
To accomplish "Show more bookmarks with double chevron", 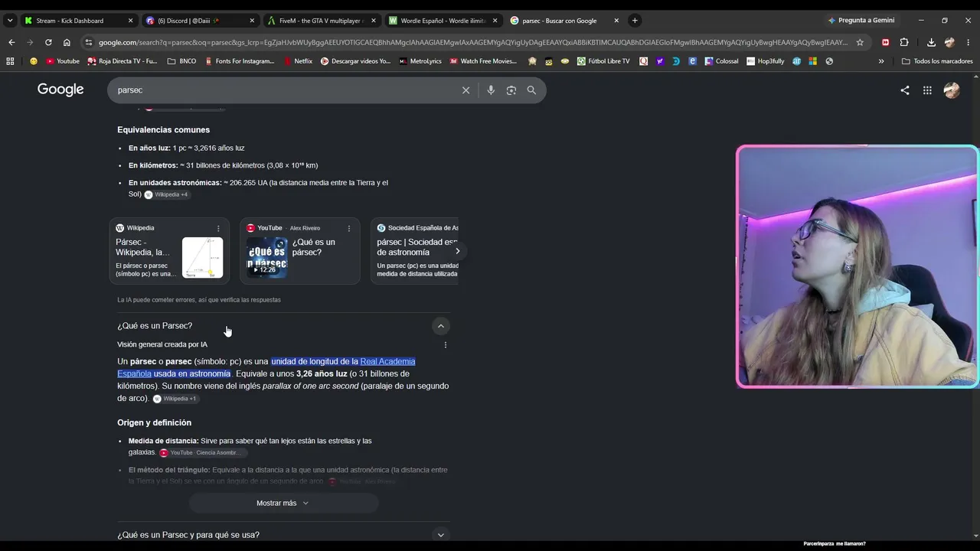I will [x=881, y=61].
